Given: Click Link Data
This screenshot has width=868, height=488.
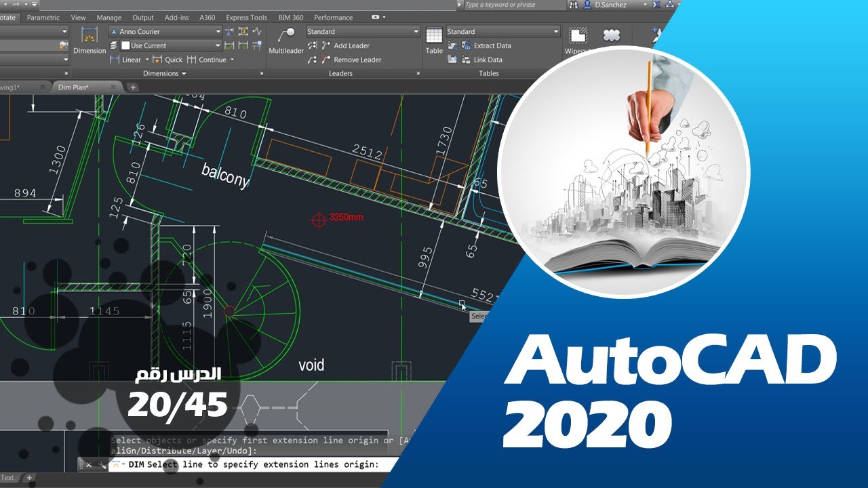Looking at the screenshot, I should (x=482, y=60).
